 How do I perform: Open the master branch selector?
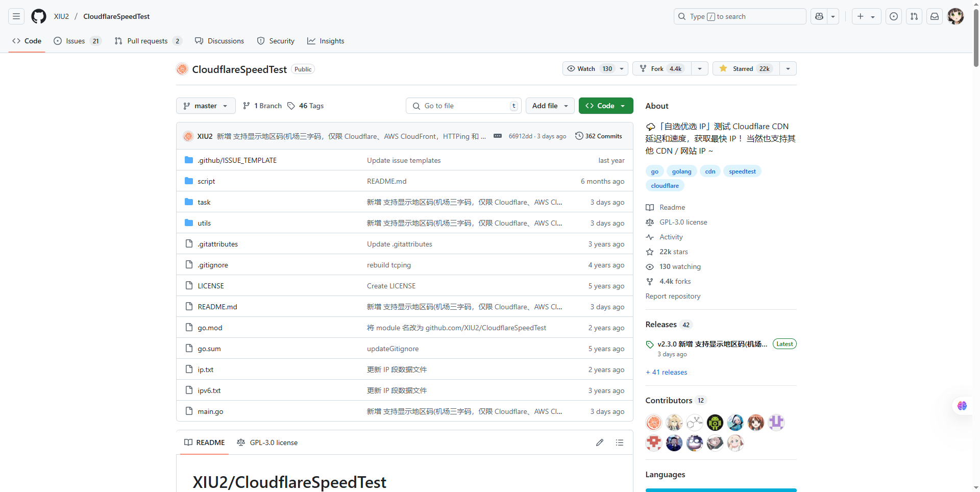(x=206, y=106)
